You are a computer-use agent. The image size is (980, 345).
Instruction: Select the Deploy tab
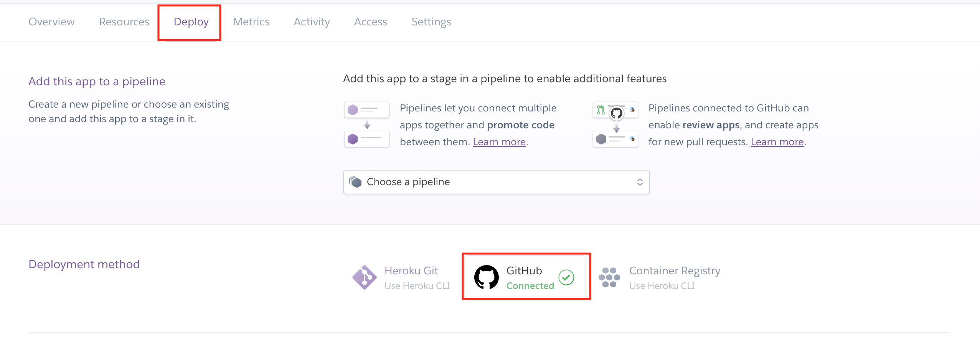[191, 22]
